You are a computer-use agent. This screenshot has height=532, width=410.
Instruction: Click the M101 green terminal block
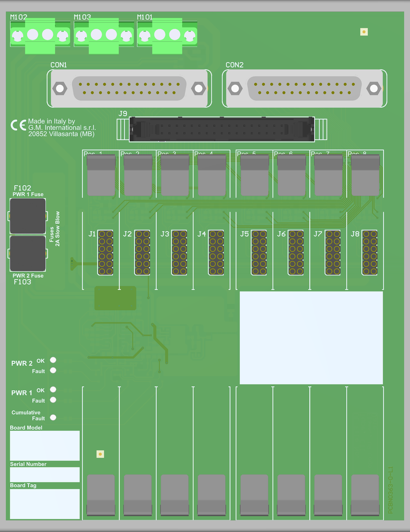point(167,36)
